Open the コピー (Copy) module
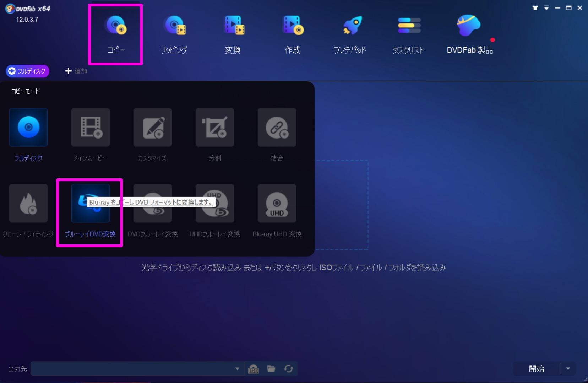The image size is (588, 383). point(116,34)
